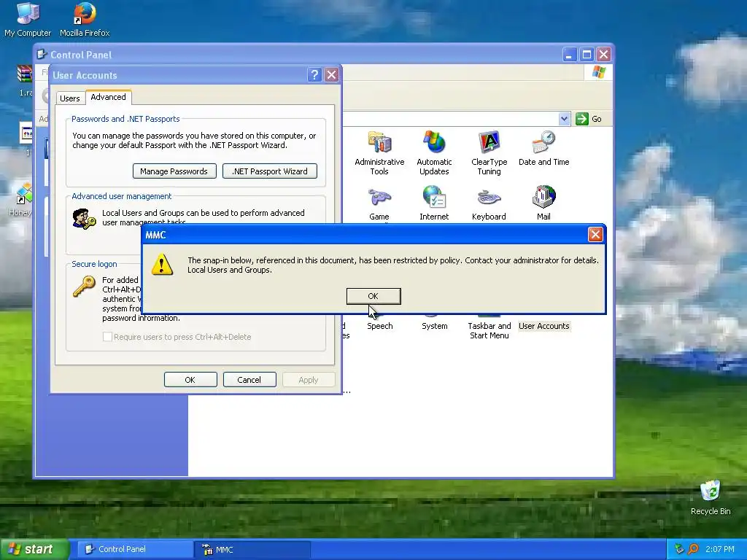
Task: Select the Mail icon
Action: 543,203
